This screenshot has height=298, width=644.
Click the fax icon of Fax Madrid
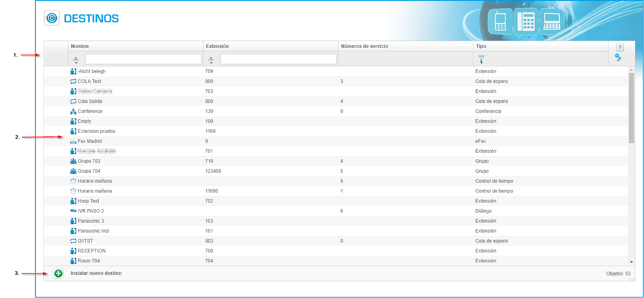[73, 141]
